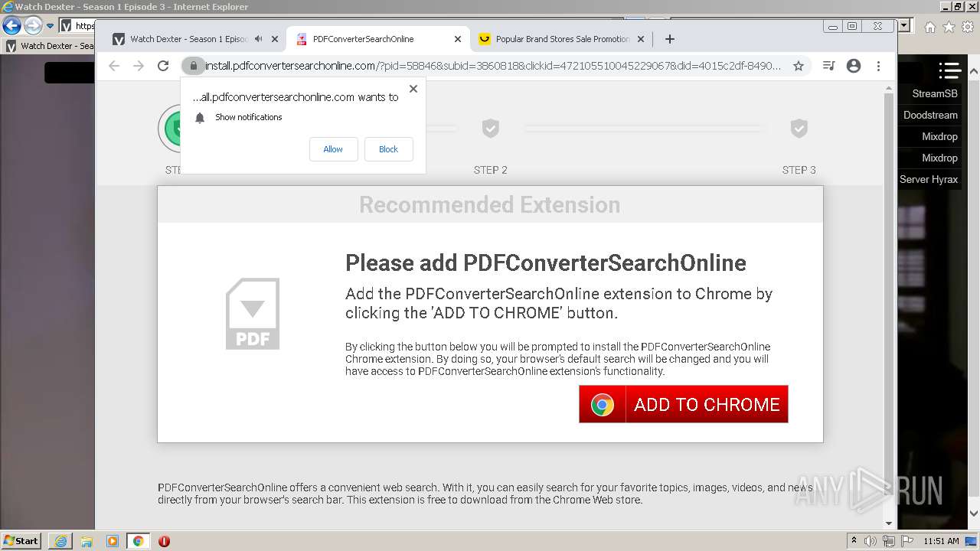980x551 pixels.
Task: Click the STEP 3 label
Action: pos(799,170)
